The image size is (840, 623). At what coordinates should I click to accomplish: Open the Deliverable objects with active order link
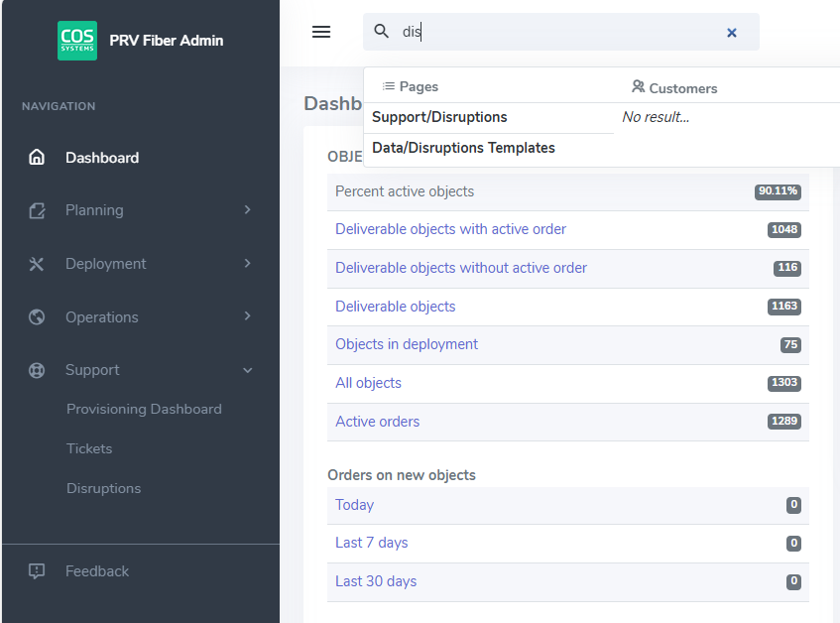(x=450, y=229)
